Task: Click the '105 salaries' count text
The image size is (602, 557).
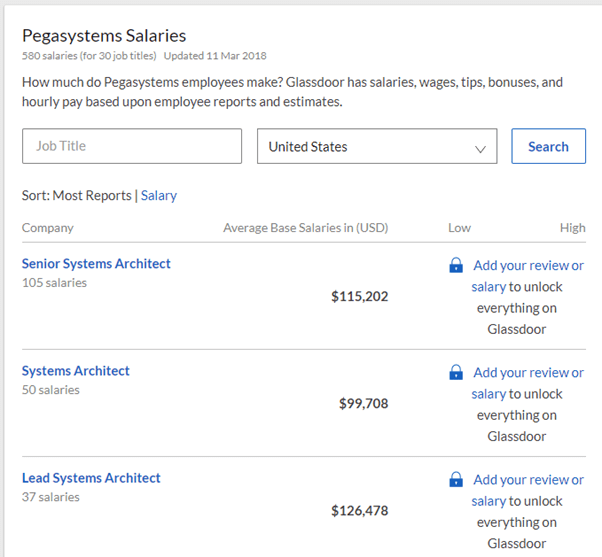Action: (55, 283)
